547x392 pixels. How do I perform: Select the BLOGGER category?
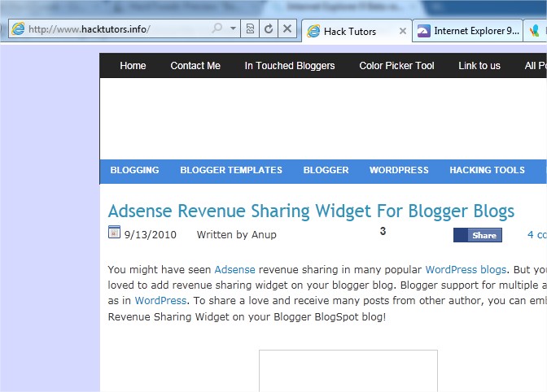coord(326,170)
